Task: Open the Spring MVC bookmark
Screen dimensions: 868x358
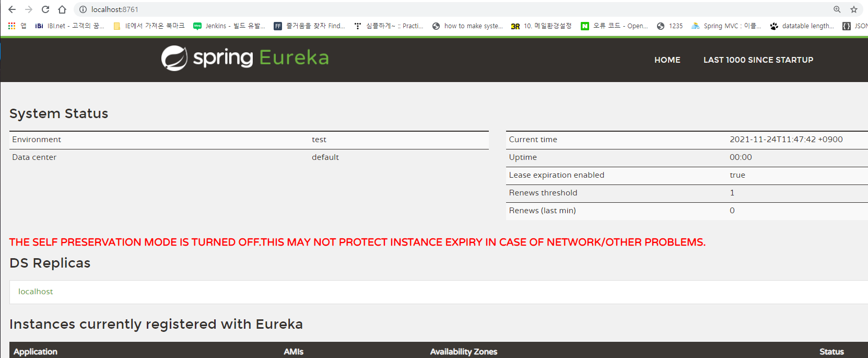Action: pyautogui.click(x=726, y=26)
